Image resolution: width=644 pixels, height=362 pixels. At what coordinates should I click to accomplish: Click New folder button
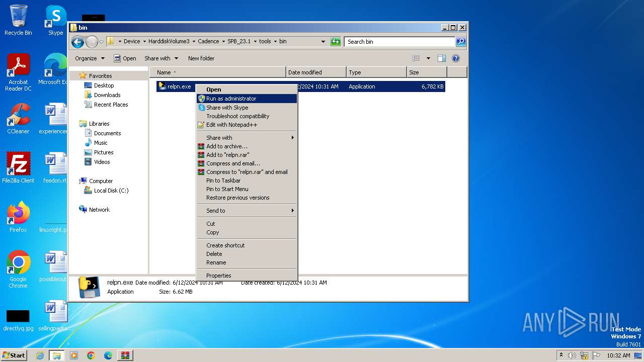click(x=201, y=58)
